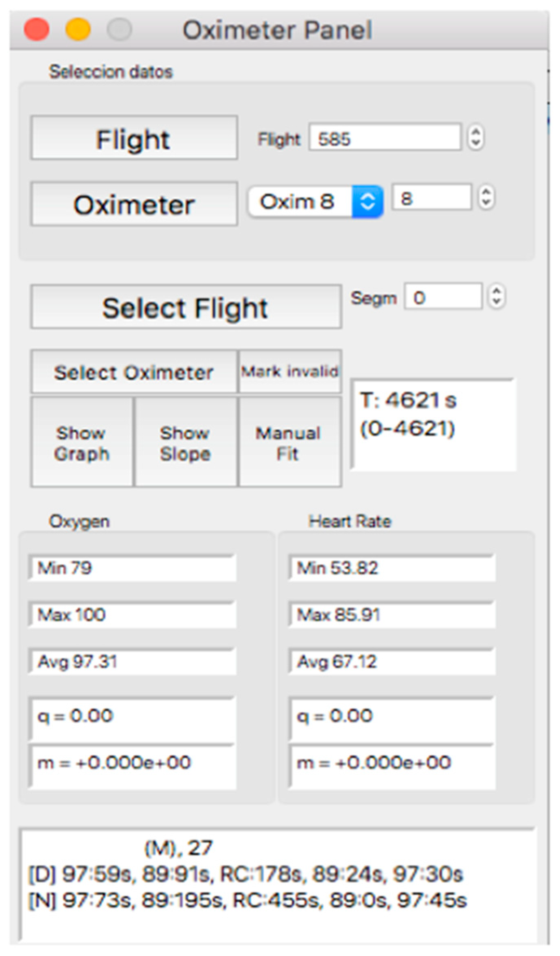Image resolution: width=560 pixels, height=956 pixels.
Task: Select the Oxygen Avg 97.31 field
Action: click(x=132, y=661)
